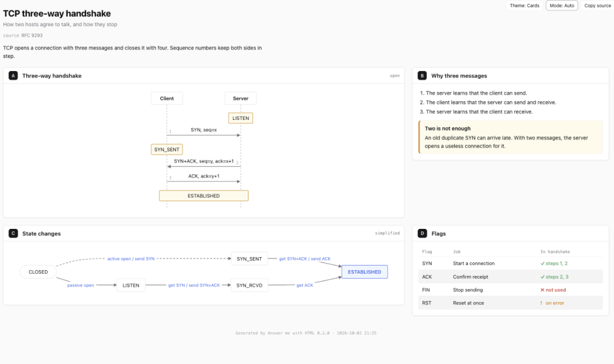Click the green checkmark in the SYN row
This screenshot has width=614, height=364.
tap(542, 263)
